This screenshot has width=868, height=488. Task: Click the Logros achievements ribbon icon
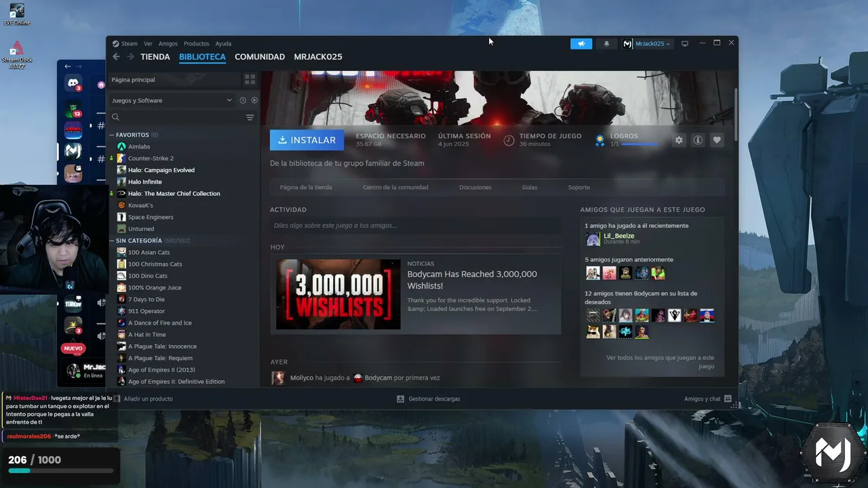pos(599,140)
